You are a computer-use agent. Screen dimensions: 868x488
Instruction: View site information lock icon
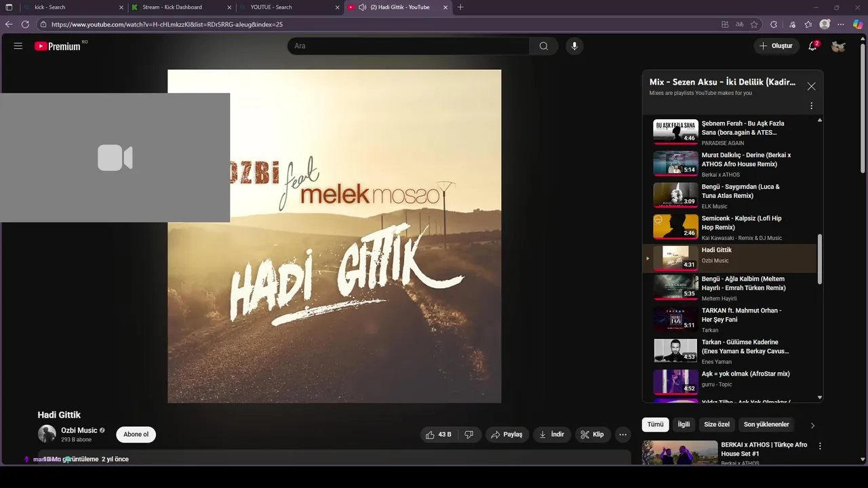43,24
